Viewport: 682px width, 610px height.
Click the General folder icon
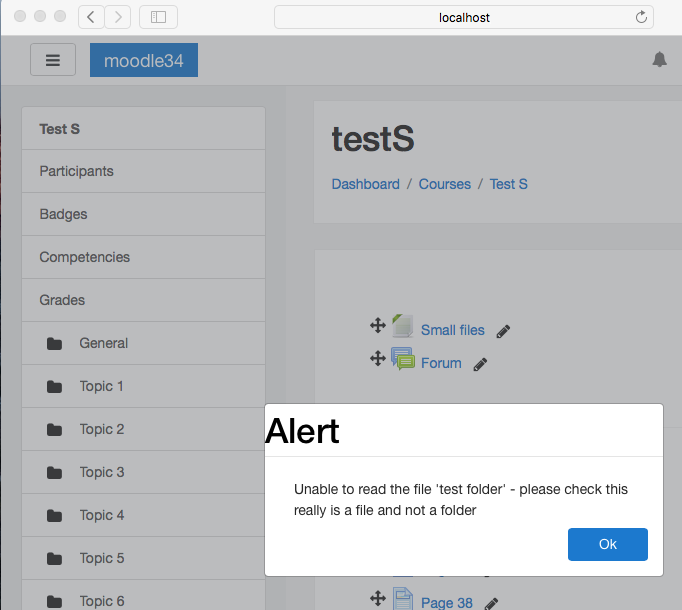[54, 344]
